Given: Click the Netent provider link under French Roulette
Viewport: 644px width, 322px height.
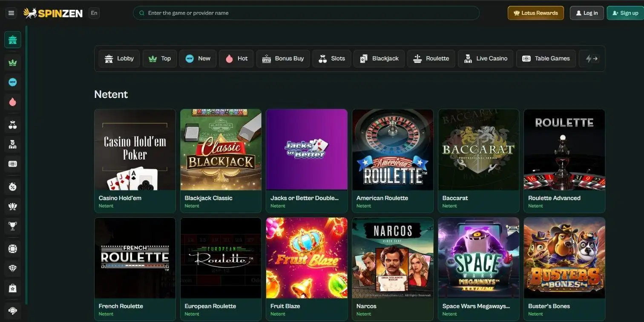Looking at the screenshot, I should tap(106, 314).
